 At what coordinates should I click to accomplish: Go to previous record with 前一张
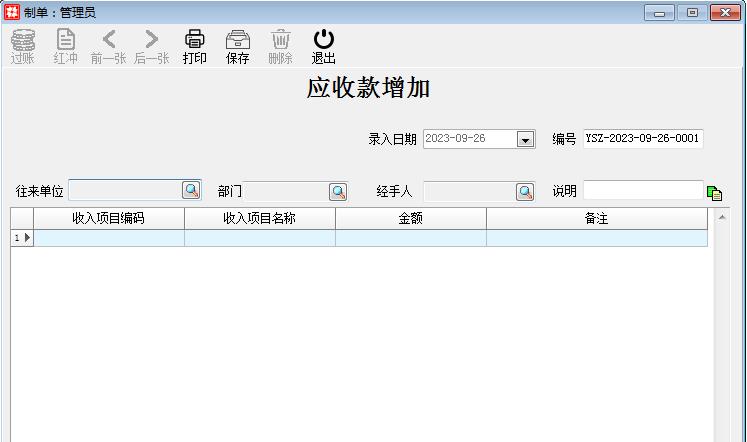(109, 46)
